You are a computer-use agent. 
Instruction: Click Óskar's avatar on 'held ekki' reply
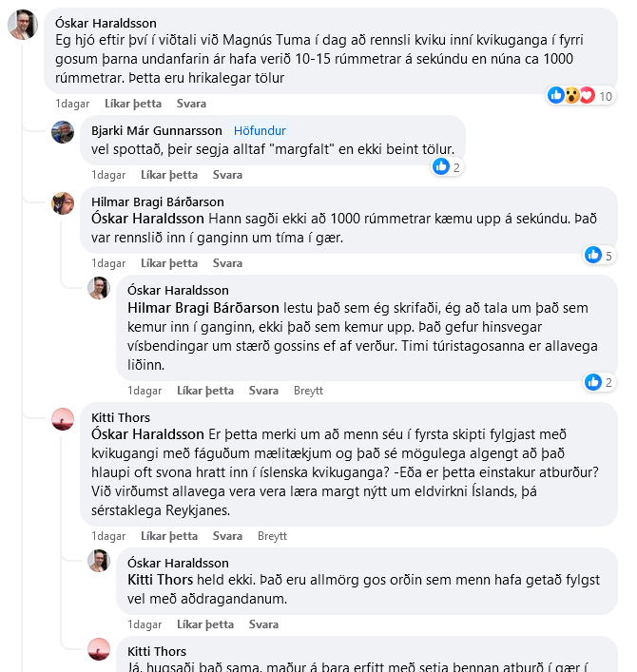click(x=99, y=561)
